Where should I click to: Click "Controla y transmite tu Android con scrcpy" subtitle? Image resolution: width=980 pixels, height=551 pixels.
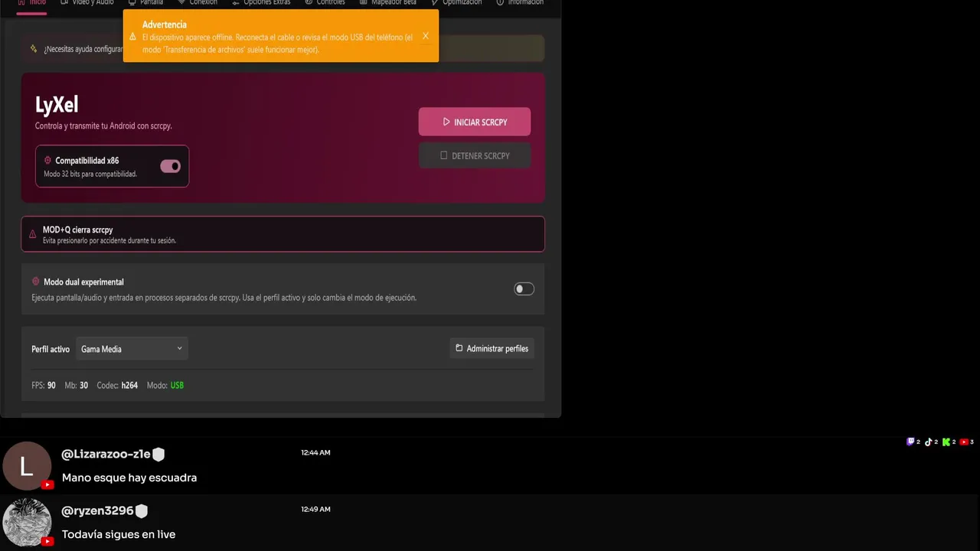click(x=103, y=126)
